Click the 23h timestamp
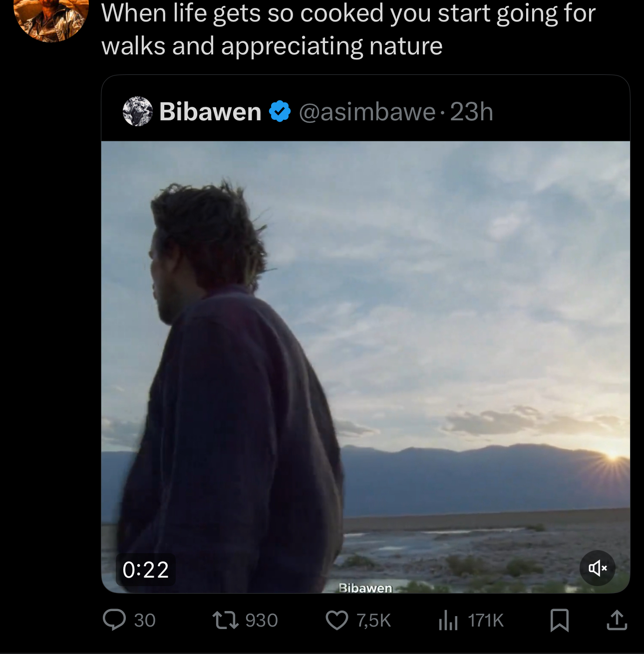 coord(472,111)
